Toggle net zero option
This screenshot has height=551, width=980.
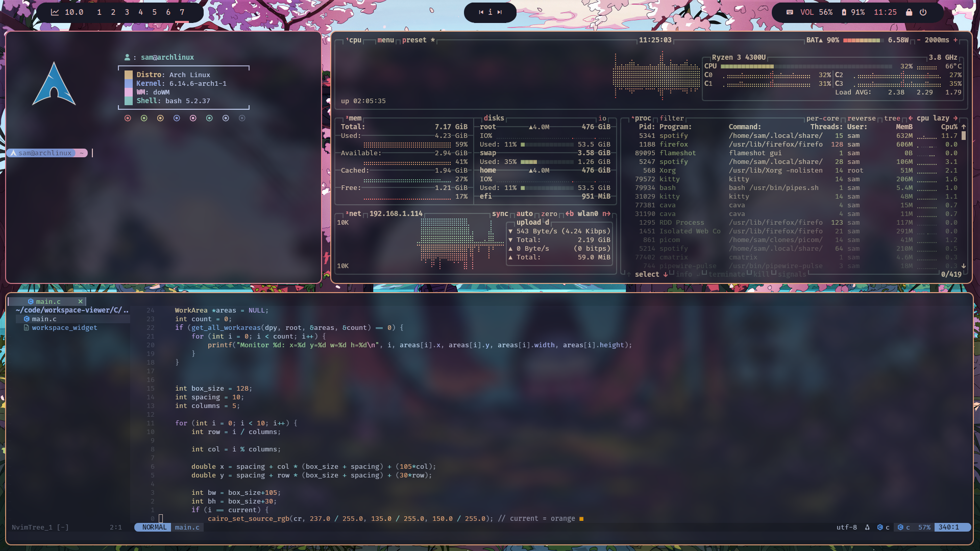click(x=549, y=213)
